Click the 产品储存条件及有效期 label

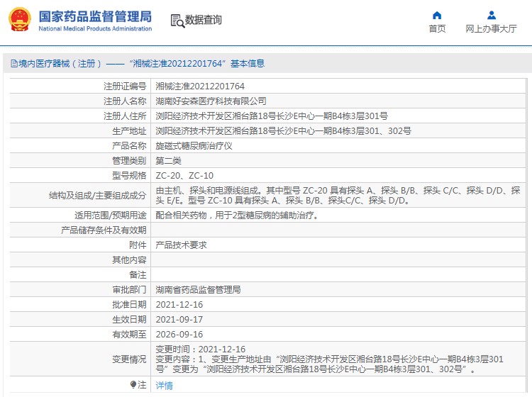[x=104, y=230]
